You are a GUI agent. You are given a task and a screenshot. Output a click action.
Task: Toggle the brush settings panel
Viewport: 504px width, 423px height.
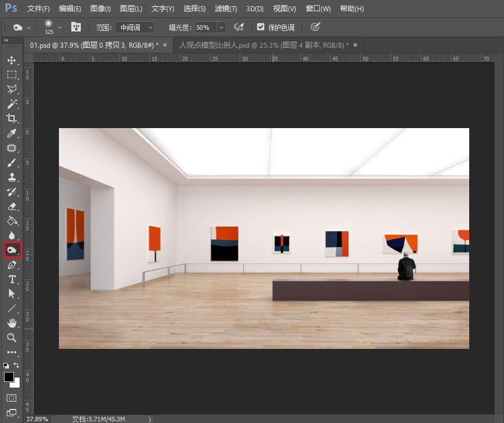[x=76, y=27]
